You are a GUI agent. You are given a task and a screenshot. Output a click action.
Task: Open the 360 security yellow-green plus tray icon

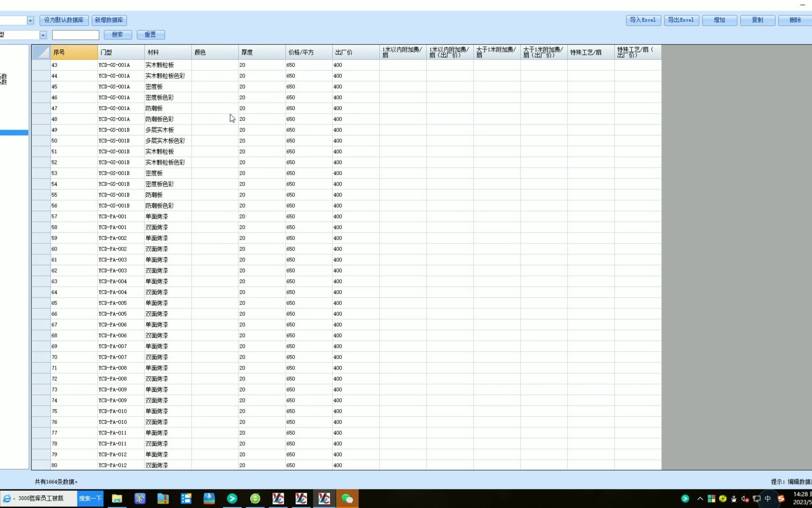pyautogui.click(x=723, y=499)
